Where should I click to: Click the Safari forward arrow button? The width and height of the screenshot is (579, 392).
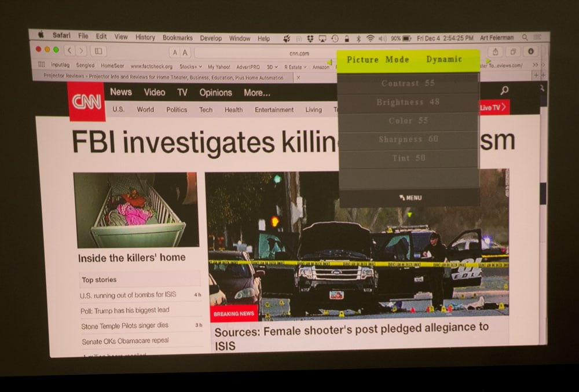[81, 51]
